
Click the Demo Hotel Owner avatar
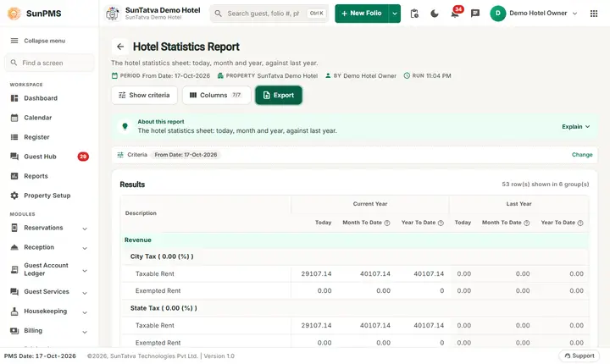tap(497, 14)
